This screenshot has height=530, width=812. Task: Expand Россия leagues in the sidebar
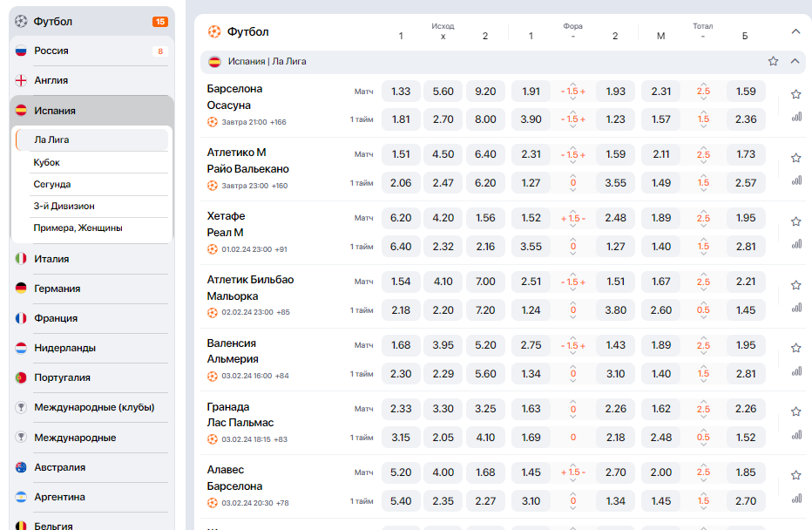[x=91, y=51]
